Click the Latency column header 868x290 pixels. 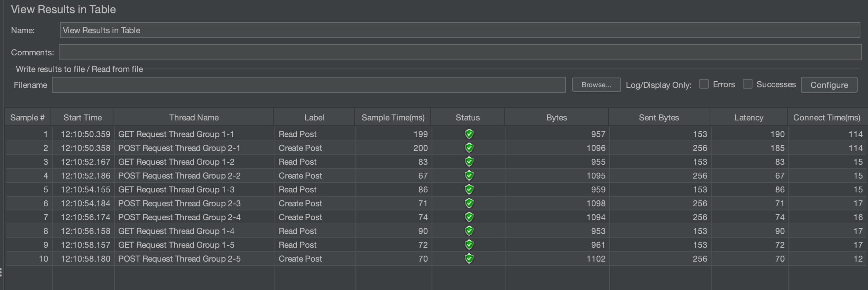pos(749,117)
